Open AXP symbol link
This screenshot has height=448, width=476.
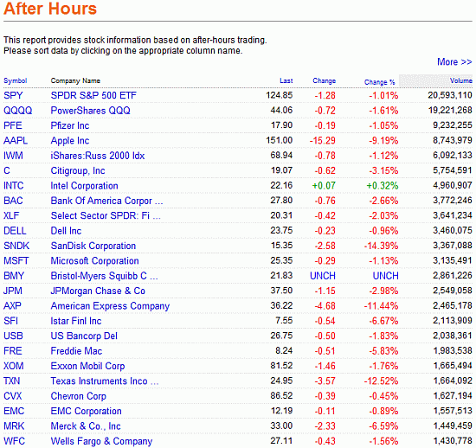coord(12,306)
